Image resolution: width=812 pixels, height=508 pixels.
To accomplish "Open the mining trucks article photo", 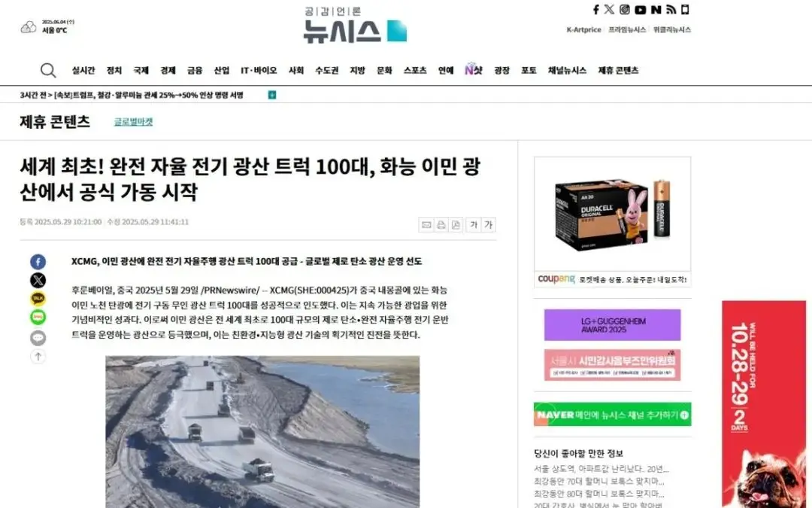I will [x=262, y=432].
